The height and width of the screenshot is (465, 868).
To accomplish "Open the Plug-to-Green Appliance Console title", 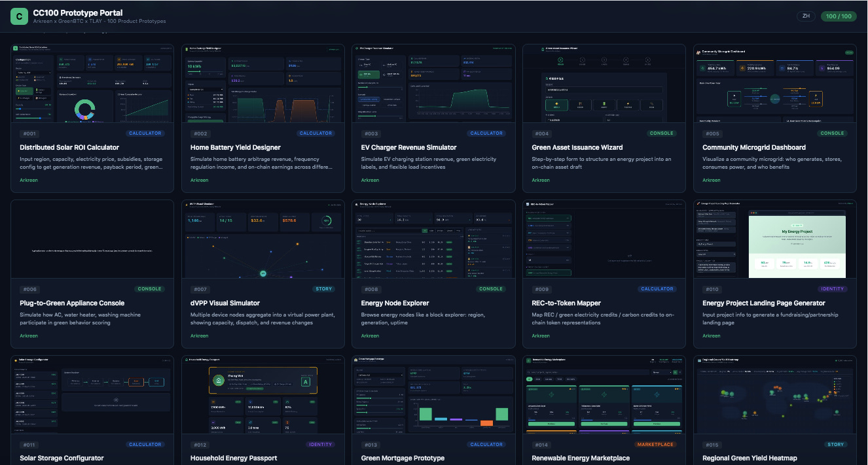I will pyautogui.click(x=72, y=303).
